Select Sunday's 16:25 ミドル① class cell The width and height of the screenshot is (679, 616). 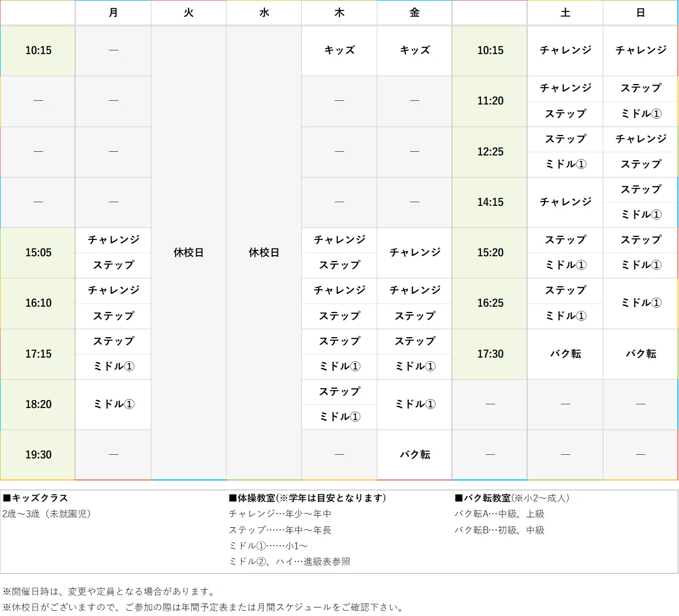pos(640,303)
